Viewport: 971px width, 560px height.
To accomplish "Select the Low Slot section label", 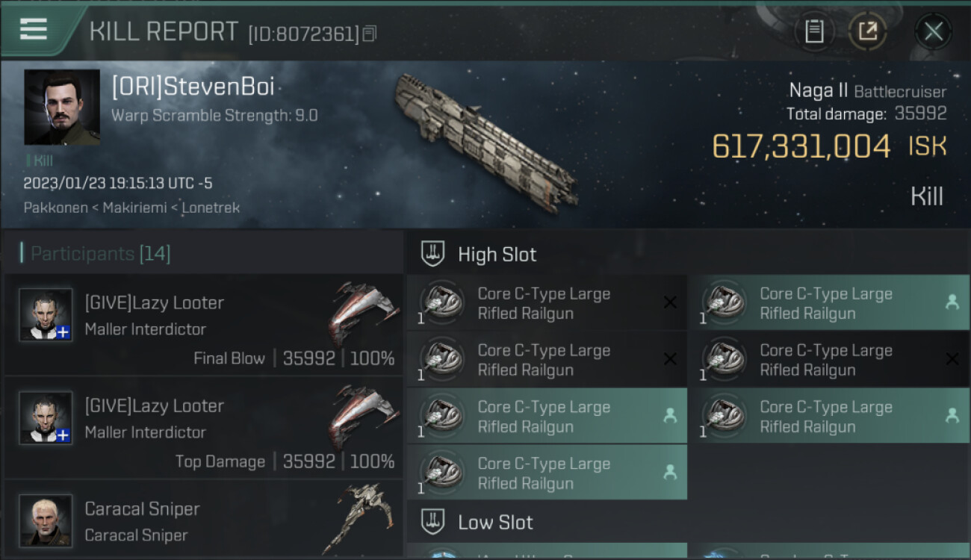I will [495, 522].
